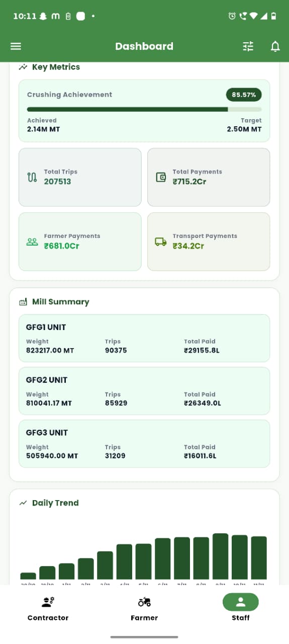The height and width of the screenshot is (644, 289).
Task: Select the Staff tab
Action: 241,609
